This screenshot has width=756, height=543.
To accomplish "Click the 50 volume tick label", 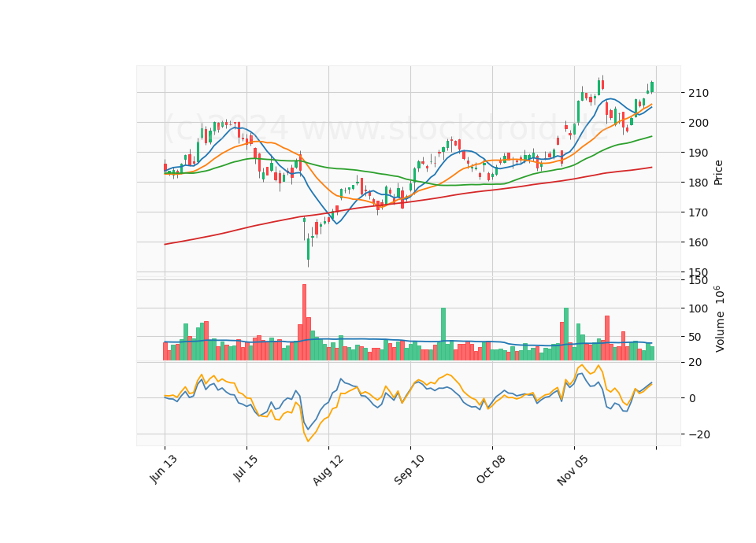I will [695, 337].
